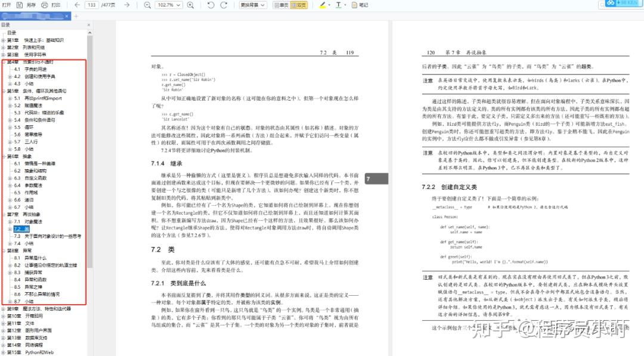Open the 打开 file menu item
The height and width of the screenshot is (356, 644).
click(x=8, y=5)
